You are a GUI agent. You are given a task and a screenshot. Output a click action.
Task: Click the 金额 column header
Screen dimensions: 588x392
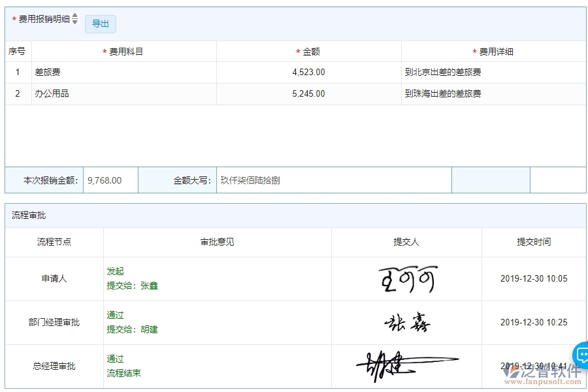[x=310, y=50]
